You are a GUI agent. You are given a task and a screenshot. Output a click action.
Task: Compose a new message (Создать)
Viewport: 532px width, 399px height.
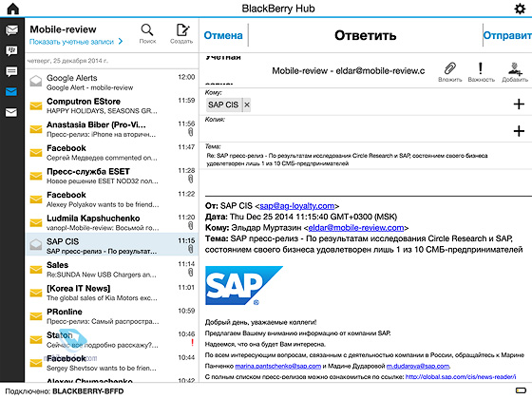pyautogui.click(x=181, y=34)
